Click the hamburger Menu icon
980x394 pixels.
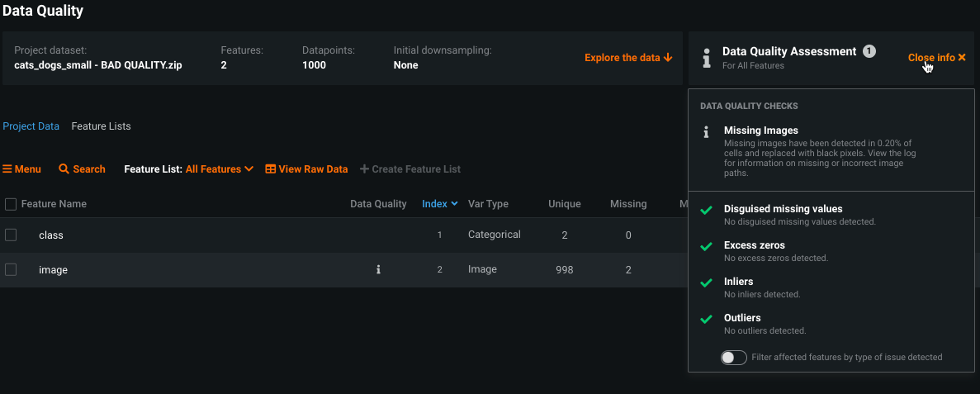tap(7, 169)
